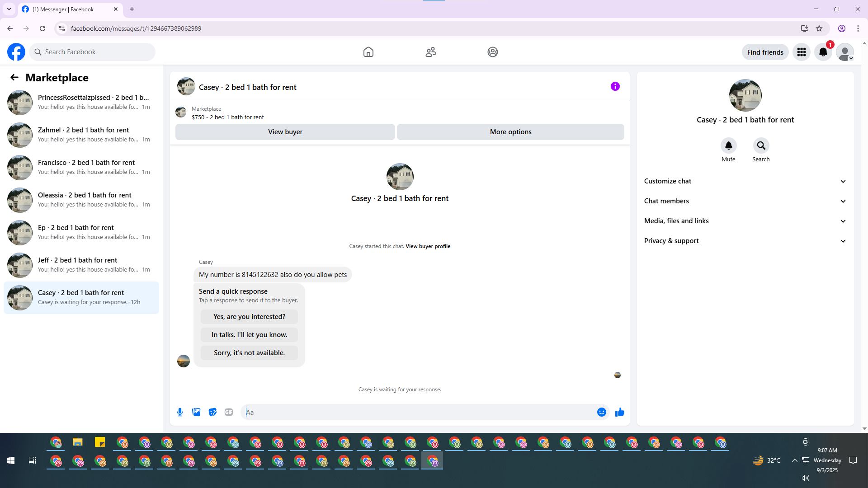This screenshot has height=488, width=868.
Task: Open the taskbar clock and date
Action: pyautogui.click(x=827, y=460)
